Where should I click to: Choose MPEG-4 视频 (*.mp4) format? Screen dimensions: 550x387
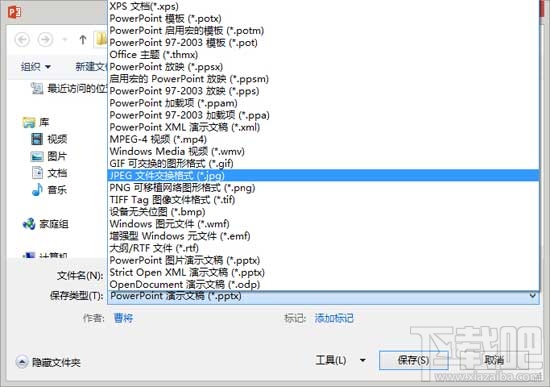click(323, 139)
